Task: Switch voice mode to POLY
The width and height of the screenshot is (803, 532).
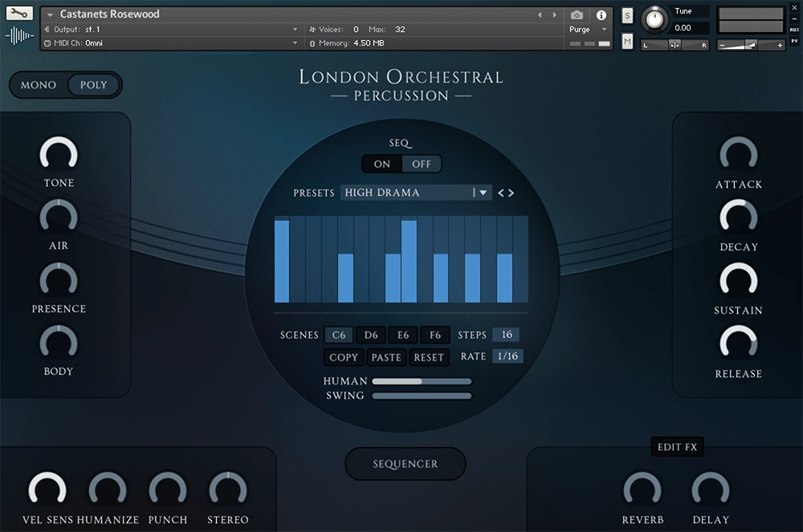Action: [x=94, y=85]
